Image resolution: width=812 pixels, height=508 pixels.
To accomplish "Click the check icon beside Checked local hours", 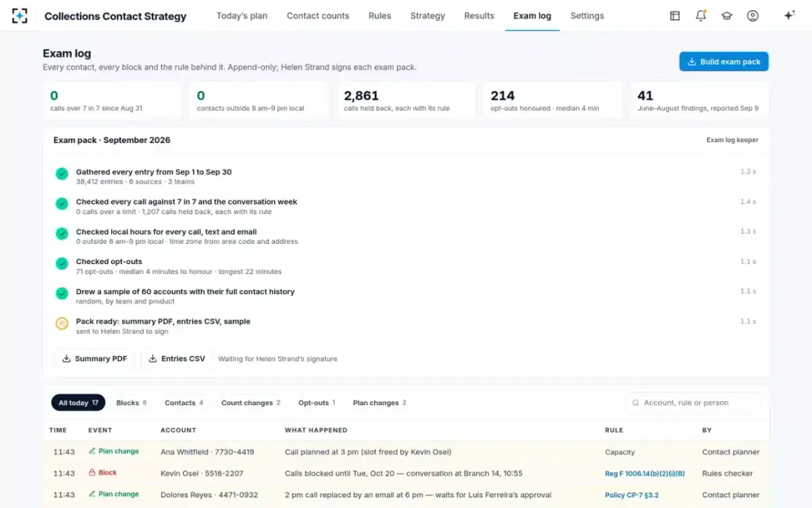I will (62, 234).
